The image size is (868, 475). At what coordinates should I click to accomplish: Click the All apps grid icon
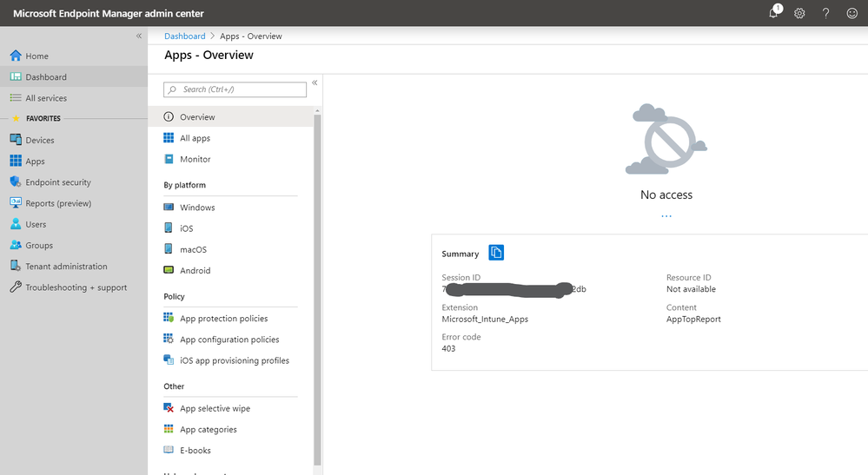169,138
